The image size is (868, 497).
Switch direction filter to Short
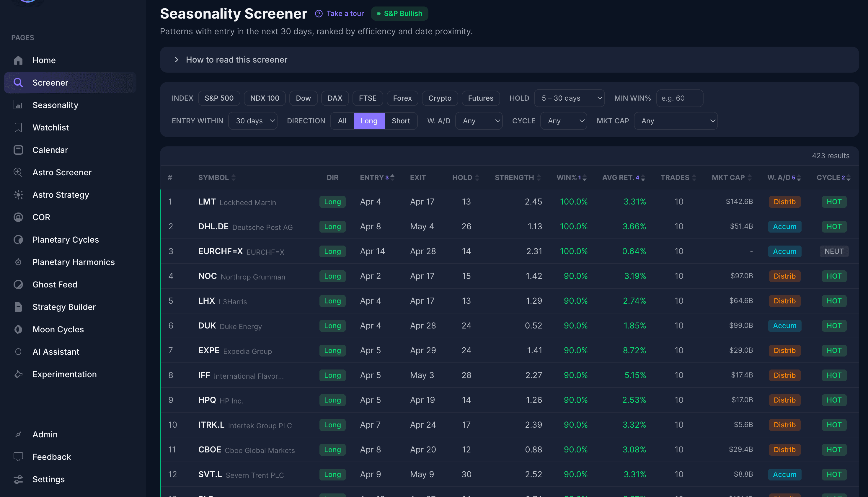401,121
